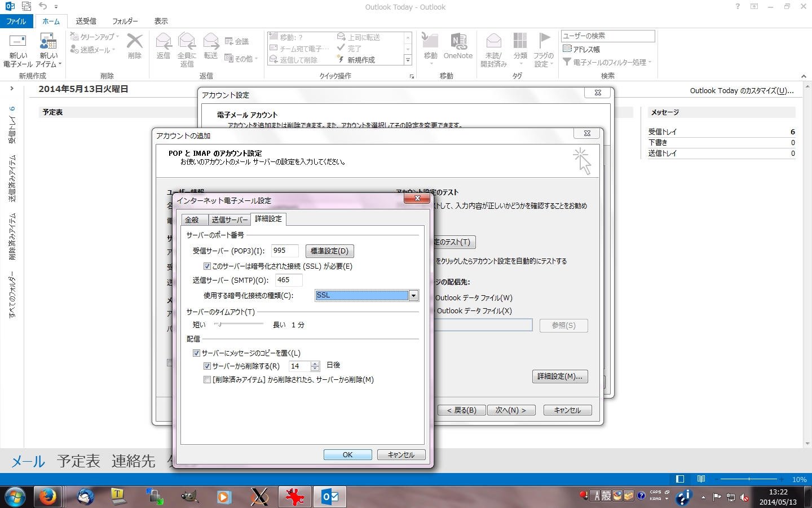Open encryption type SSL dropdown
This screenshot has width=812, height=508.
pos(414,295)
